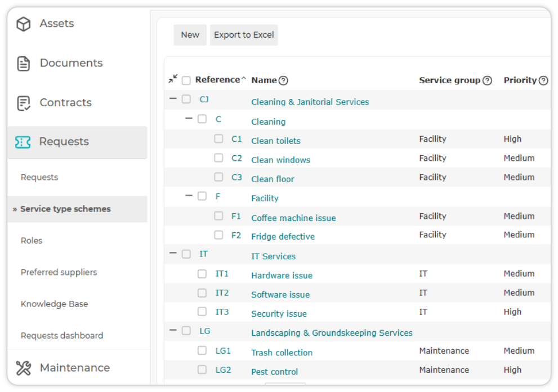Image resolution: width=558 pixels, height=392 pixels.
Task: Tick the checkbox for IT1 Hardware issue
Action: 202,274
